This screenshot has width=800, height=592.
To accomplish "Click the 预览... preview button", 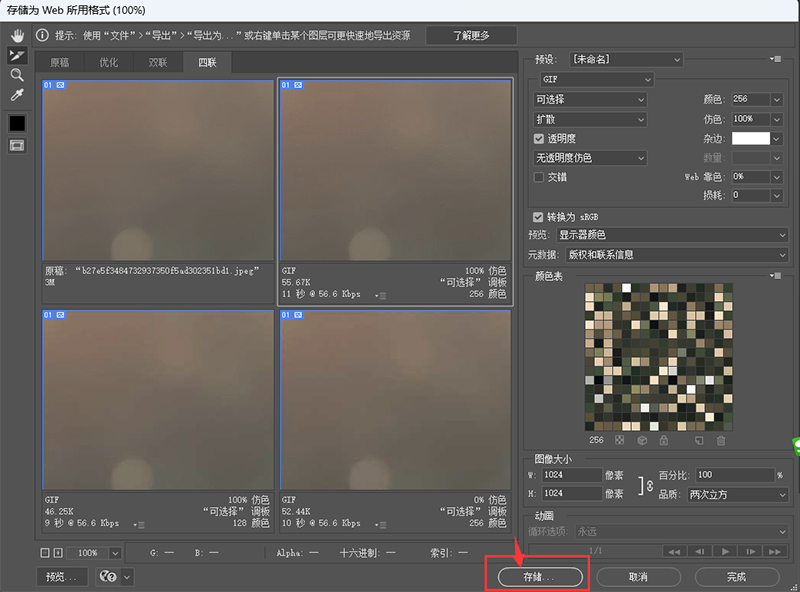I will [62, 577].
